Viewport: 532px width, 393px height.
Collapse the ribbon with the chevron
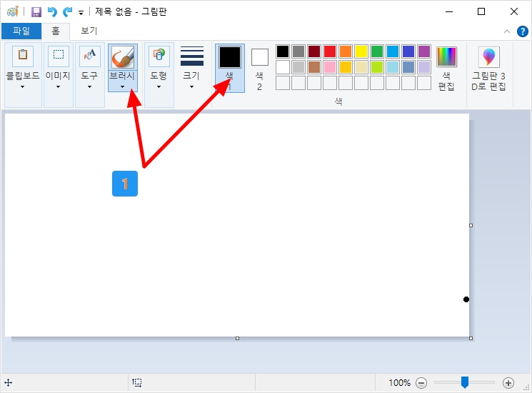(x=507, y=31)
